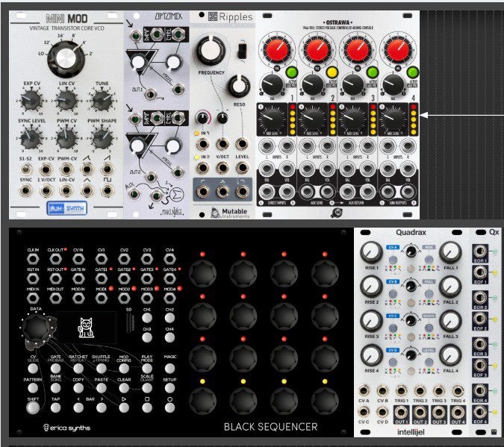The image size is (504, 447).
Task: Click the 1 V/OCT input jack on Mini Mod
Action: point(46,190)
